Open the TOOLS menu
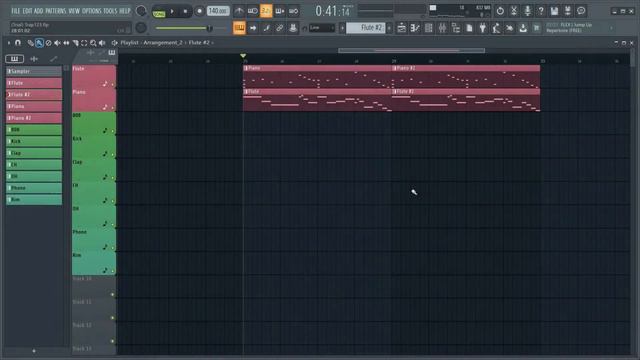Viewport: 640px width, 360px height. pos(110,11)
